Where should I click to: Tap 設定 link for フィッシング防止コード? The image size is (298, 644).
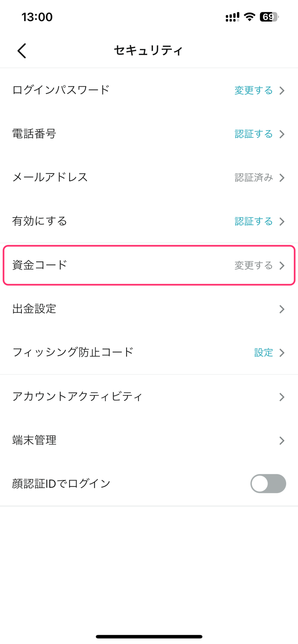pyautogui.click(x=263, y=353)
